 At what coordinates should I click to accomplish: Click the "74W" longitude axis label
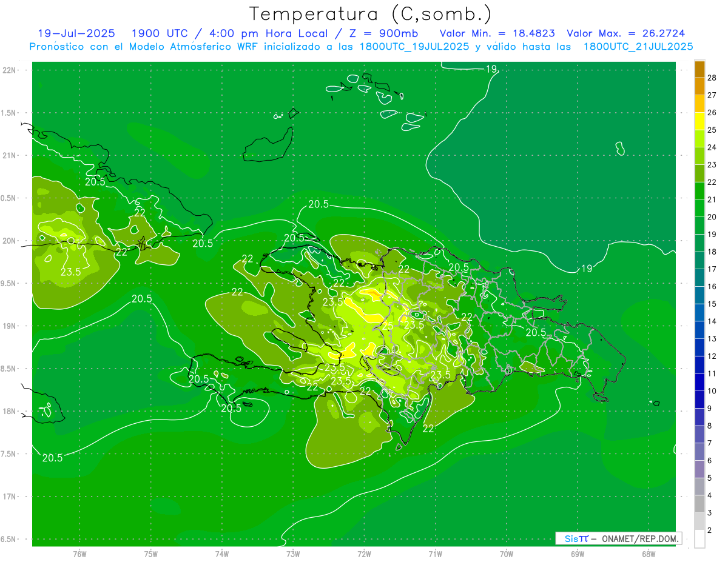(222, 554)
